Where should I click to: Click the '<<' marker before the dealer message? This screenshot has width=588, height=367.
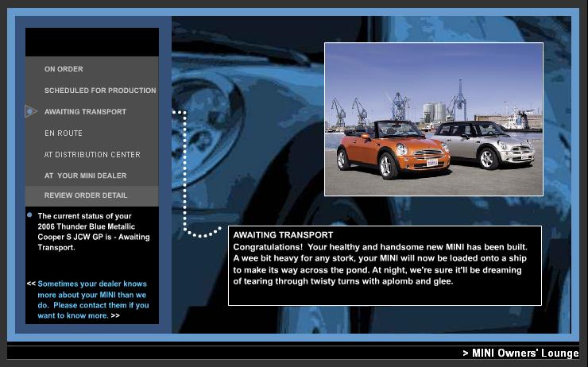tap(31, 284)
